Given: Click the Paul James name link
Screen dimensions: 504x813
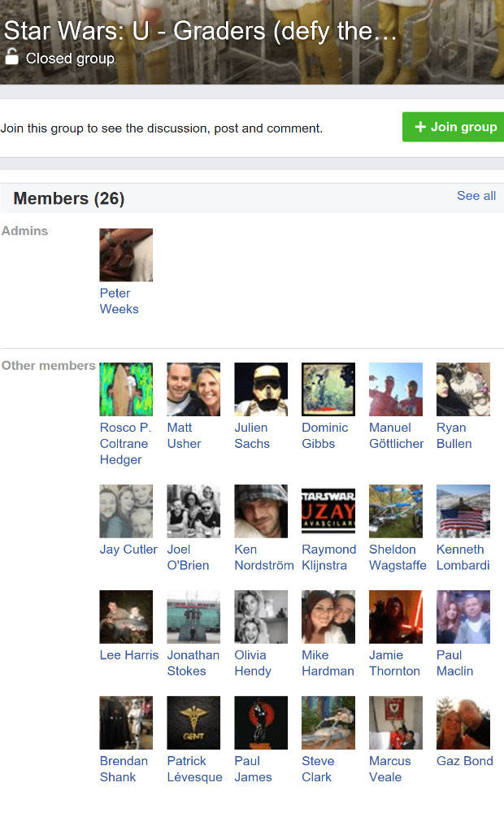Looking at the screenshot, I should pos(253,769).
